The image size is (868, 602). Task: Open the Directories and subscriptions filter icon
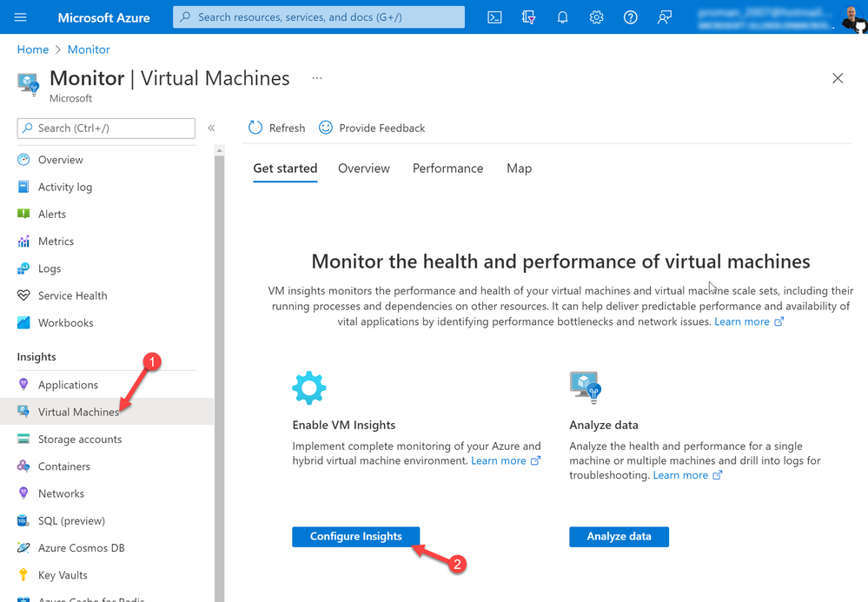click(528, 17)
